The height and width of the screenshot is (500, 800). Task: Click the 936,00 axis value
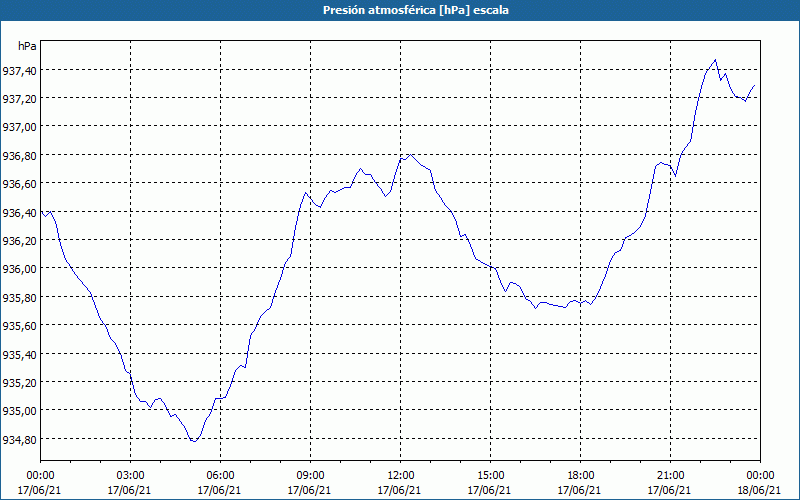coord(19,269)
